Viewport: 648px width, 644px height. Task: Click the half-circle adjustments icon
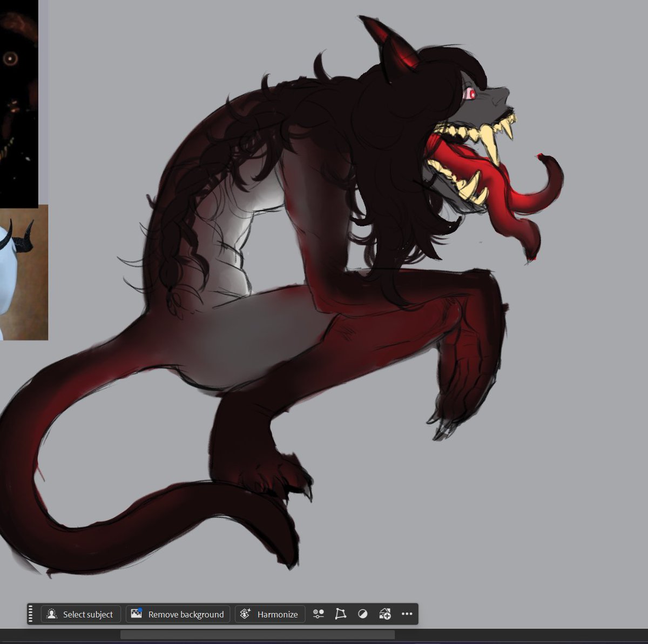(x=363, y=614)
